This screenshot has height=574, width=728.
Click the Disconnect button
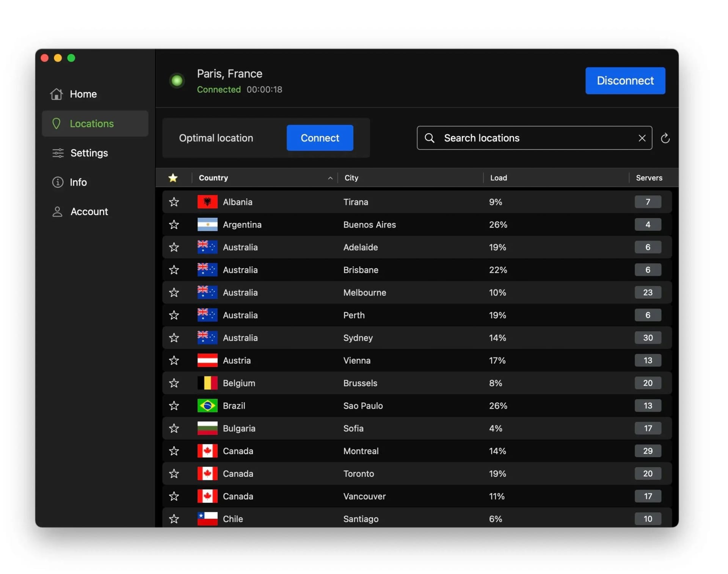coord(625,80)
